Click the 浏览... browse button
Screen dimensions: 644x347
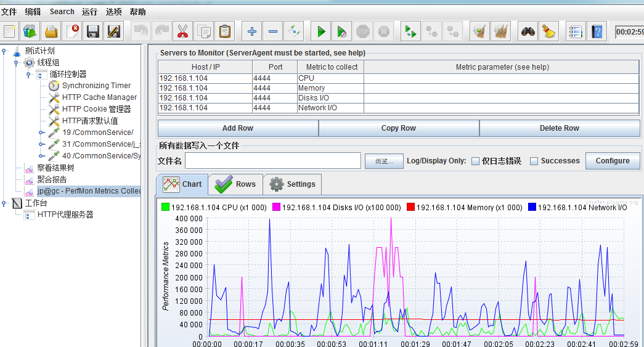coord(384,161)
